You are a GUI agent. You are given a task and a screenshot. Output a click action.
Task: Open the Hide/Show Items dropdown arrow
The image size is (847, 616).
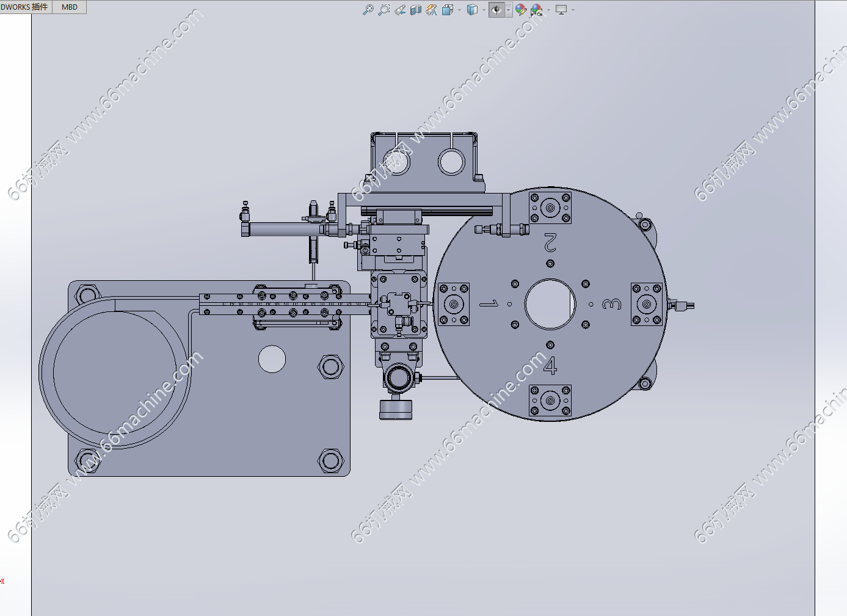pos(508,10)
